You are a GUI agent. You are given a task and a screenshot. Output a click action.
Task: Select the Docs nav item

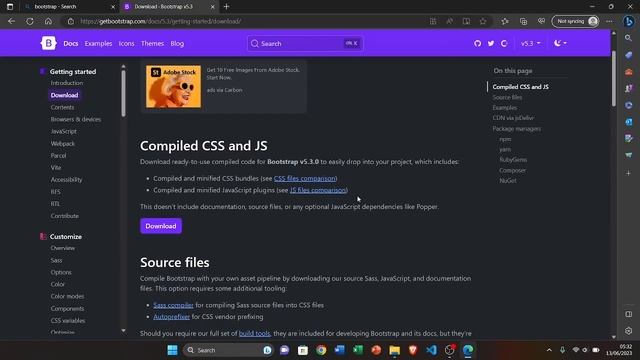(71, 43)
